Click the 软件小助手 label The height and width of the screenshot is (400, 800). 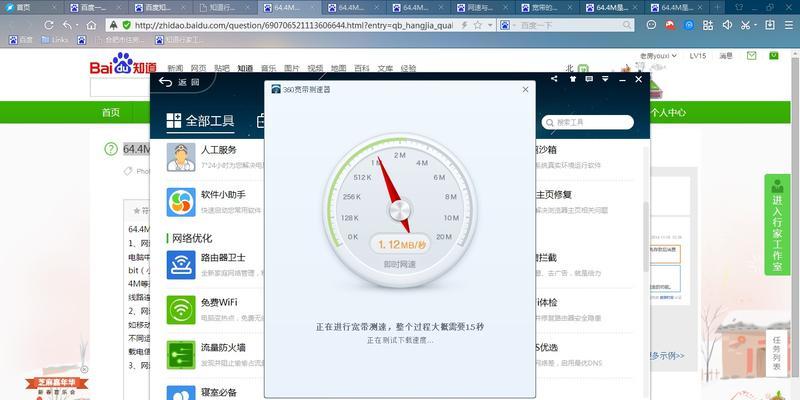223,195
